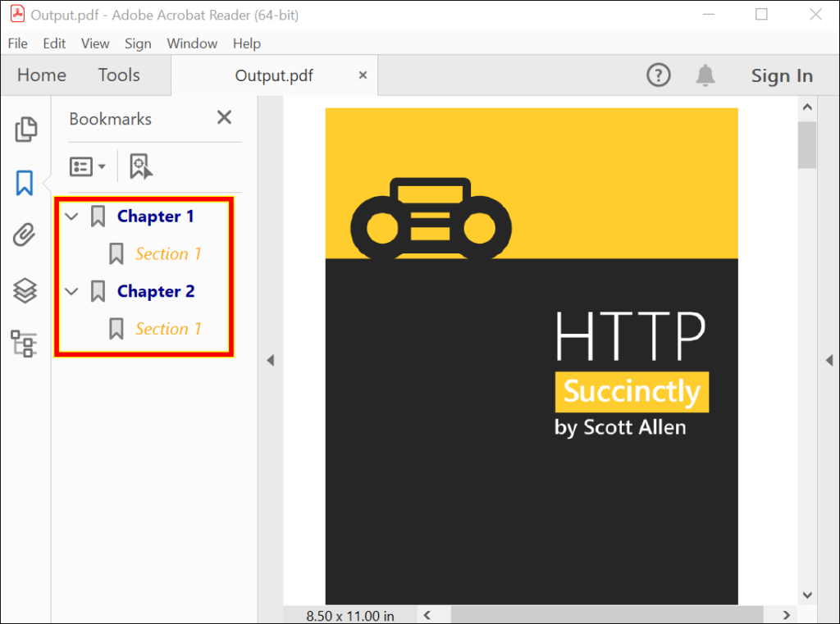Image resolution: width=840 pixels, height=624 pixels.
Task: Click the Sign In button
Action: (781, 75)
